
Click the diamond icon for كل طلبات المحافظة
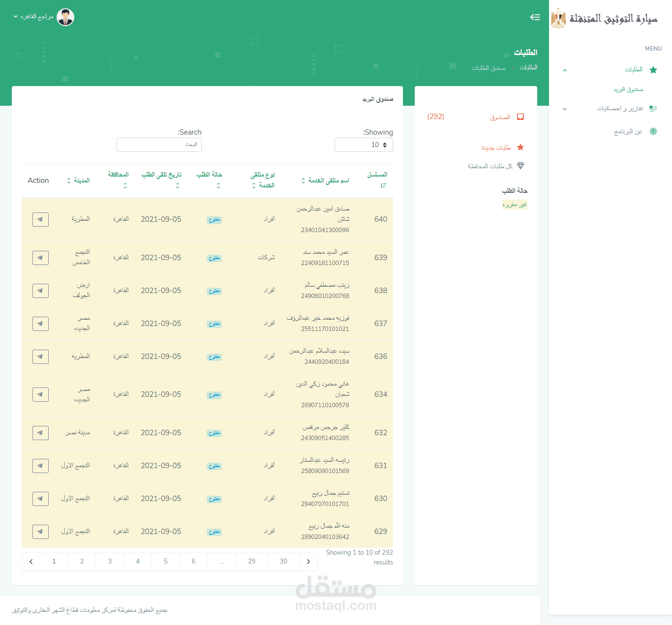[520, 166]
